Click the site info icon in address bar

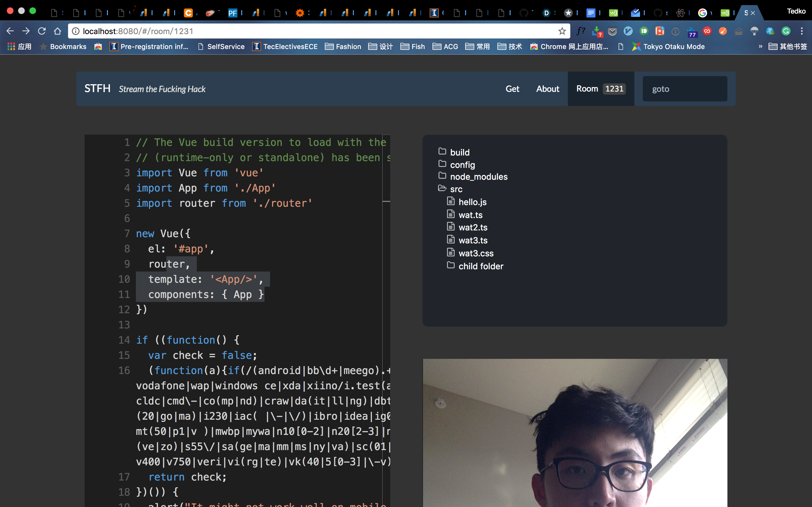point(76,31)
